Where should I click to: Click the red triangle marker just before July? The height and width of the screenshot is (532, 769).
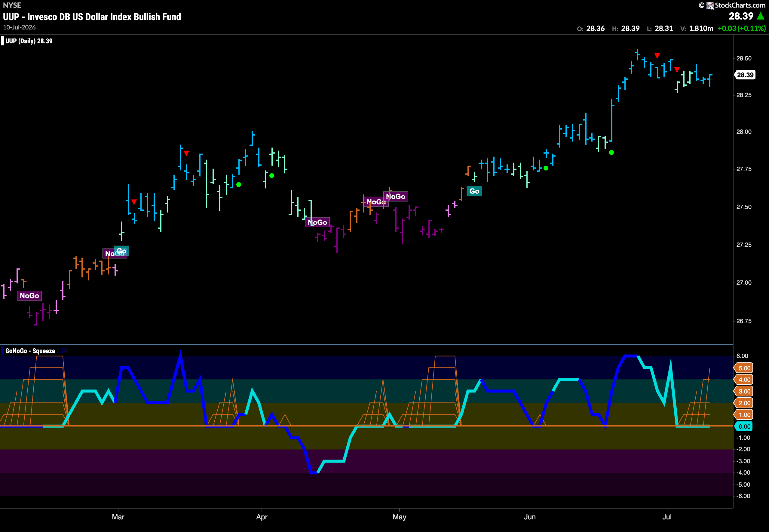677,70
